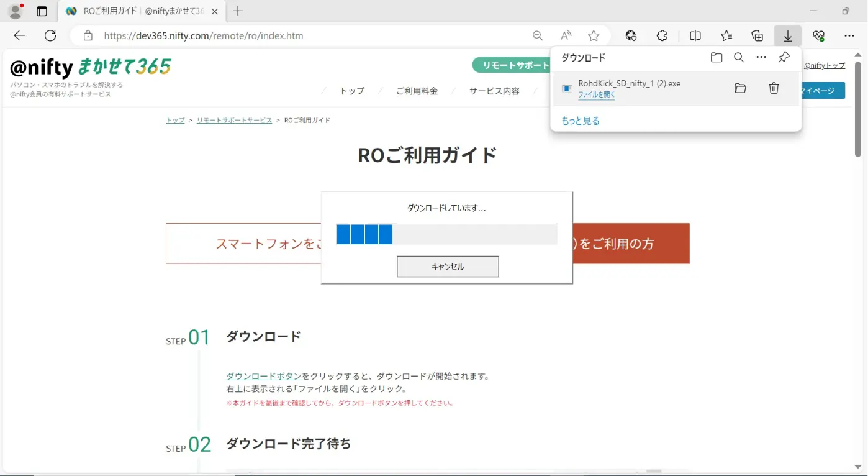Search downloads in the panel
Viewport: 868px width, 476px height.
pos(739,57)
